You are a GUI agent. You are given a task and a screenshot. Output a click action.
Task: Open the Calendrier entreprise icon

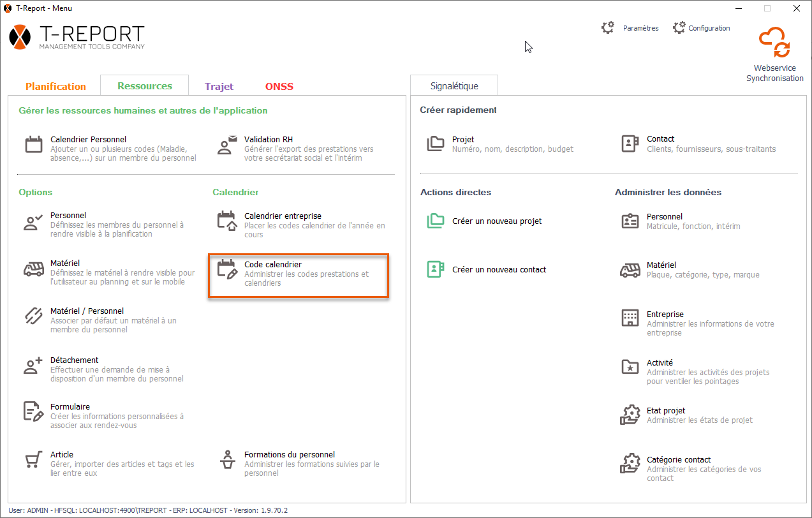pyautogui.click(x=227, y=221)
